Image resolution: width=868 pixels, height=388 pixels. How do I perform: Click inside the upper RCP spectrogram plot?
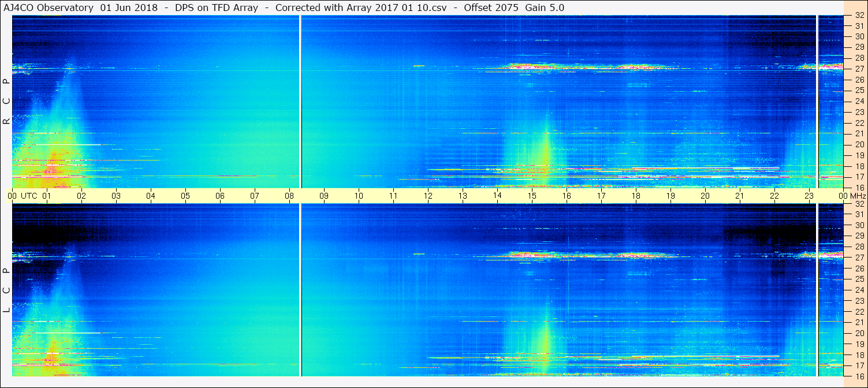pos(427,102)
